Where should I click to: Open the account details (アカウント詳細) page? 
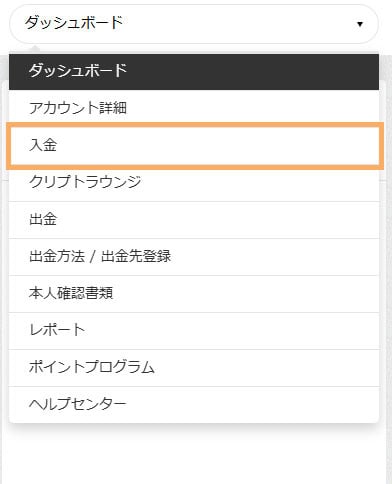pos(194,108)
